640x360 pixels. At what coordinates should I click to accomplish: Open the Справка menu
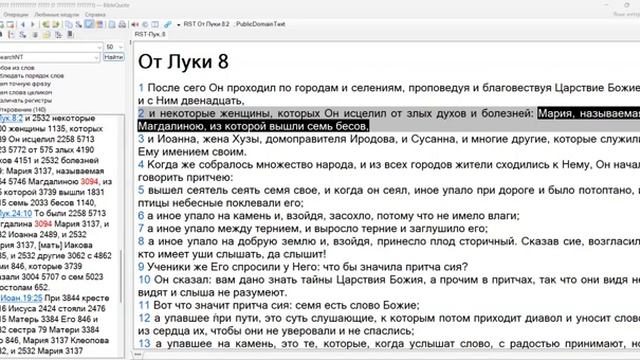click(x=95, y=15)
